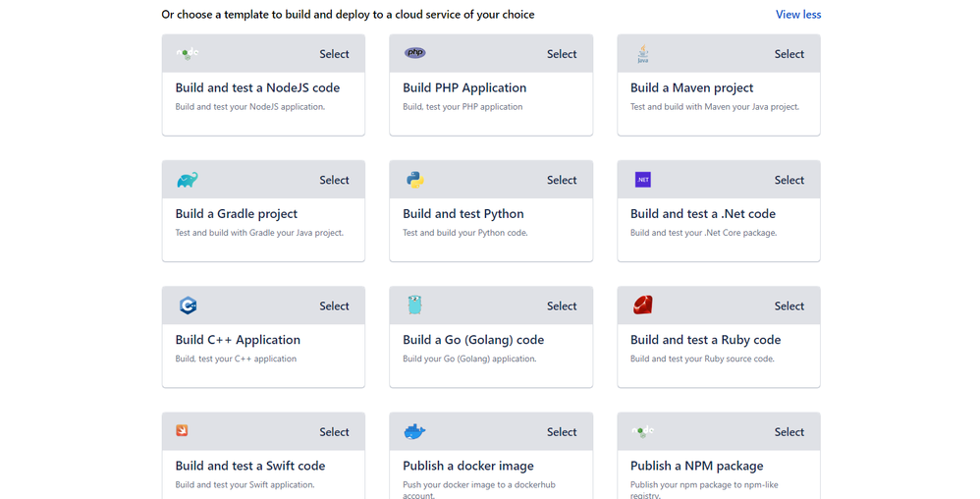This screenshot has height=499, width=980.
Task: Click the NodeJS logo icon on the Build and test a NodeJS code card
Action: coord(188,54)
